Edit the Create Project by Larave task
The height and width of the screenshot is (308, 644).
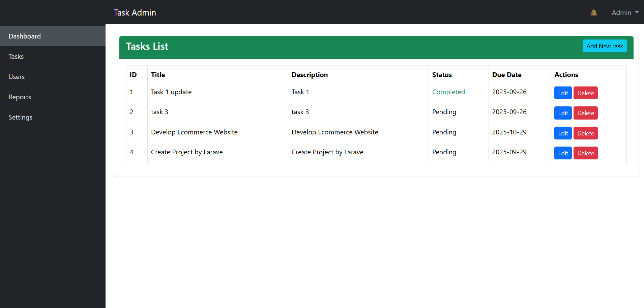click(563, 153)
